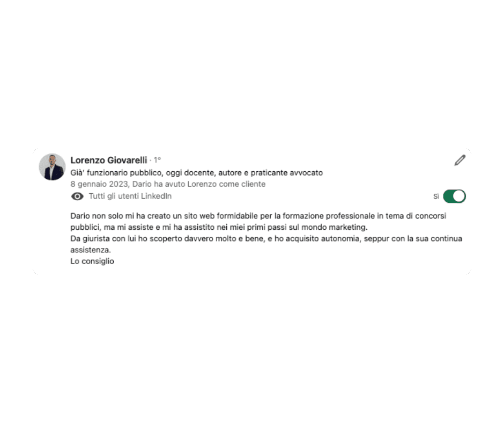The height and width of the screenshot is (423, 504).
Task: Click the 1° connection degree badge
Action: tap(157, 159)
